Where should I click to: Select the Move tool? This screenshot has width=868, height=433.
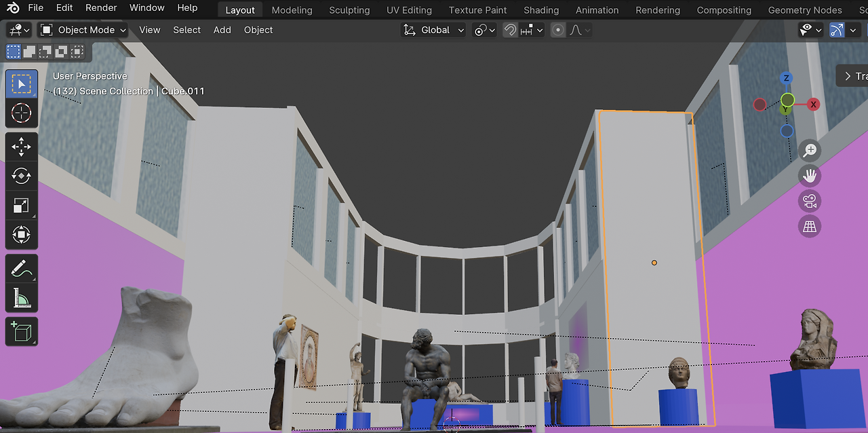tap(21, 146)
